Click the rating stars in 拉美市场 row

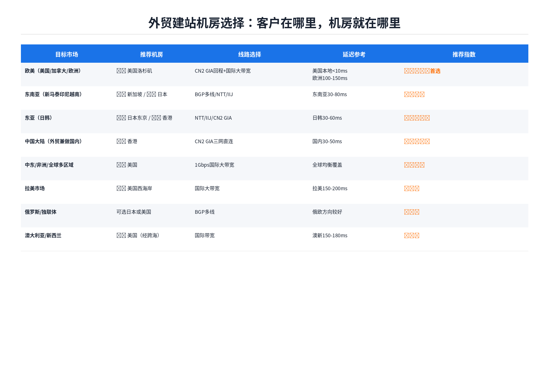[412, 188]
